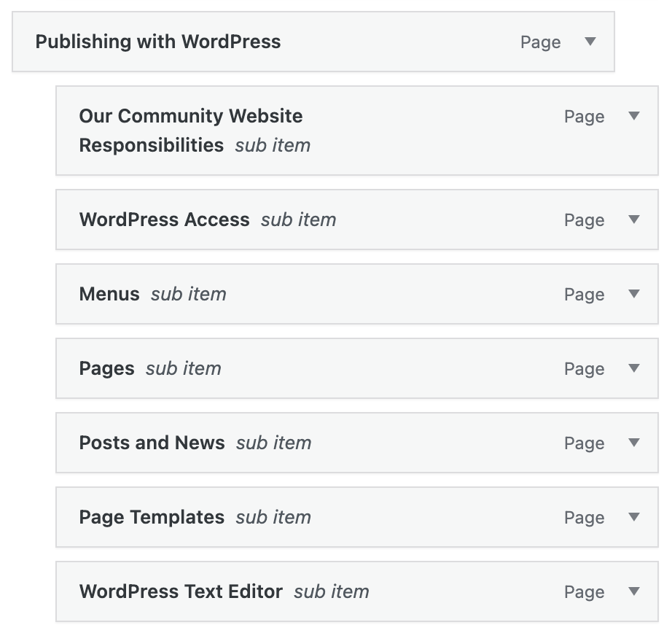Expand WordPress Text Editor item arrow
This screenshot has width=672, height=633.
tap(634, 591)
